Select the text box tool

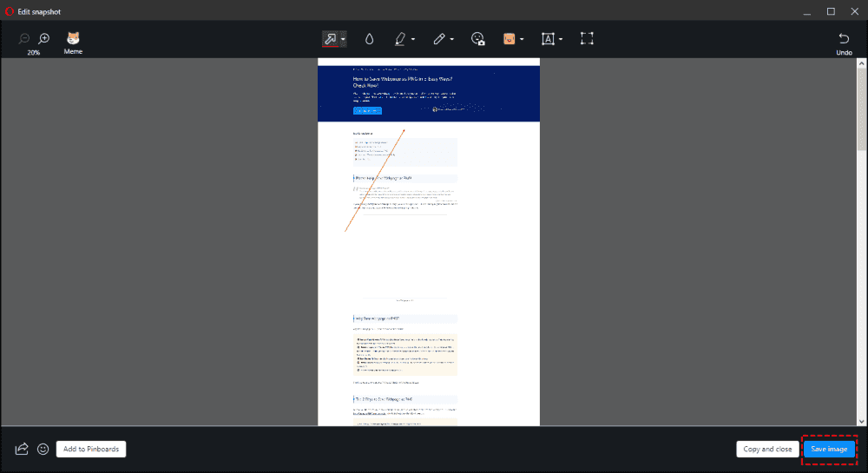point(548,39)
